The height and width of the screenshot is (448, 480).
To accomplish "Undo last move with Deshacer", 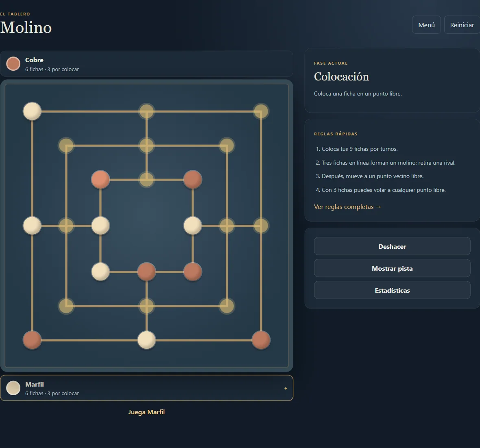I will [392, 246].
